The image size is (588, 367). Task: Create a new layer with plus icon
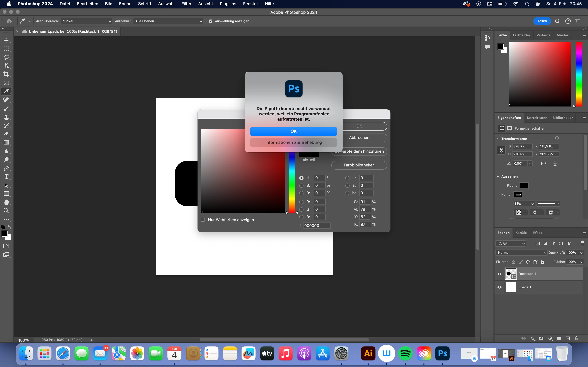click(568, 338)
